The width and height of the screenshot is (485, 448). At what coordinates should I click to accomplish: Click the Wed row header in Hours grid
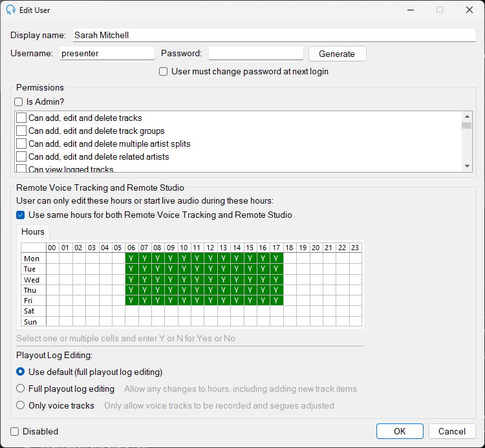34,280
